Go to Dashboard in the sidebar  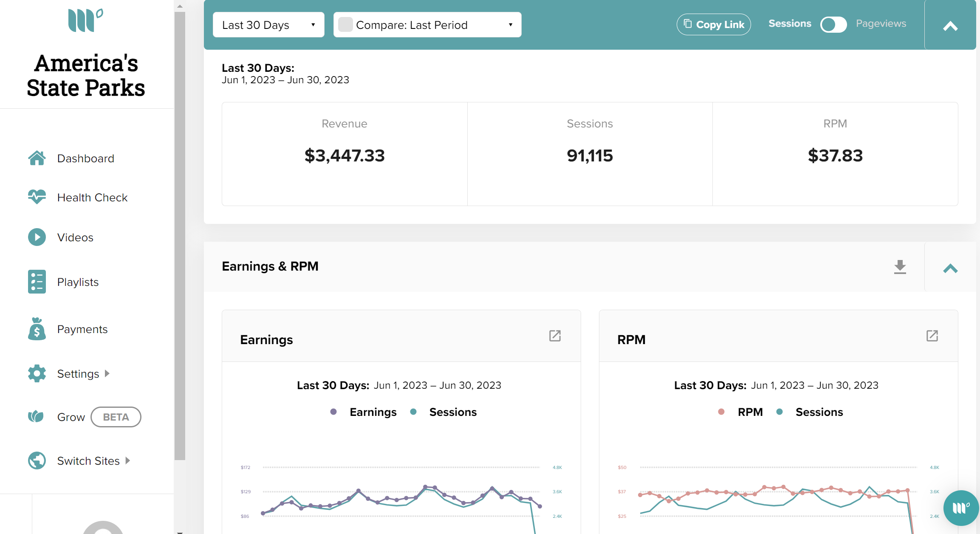coord(86,158)
